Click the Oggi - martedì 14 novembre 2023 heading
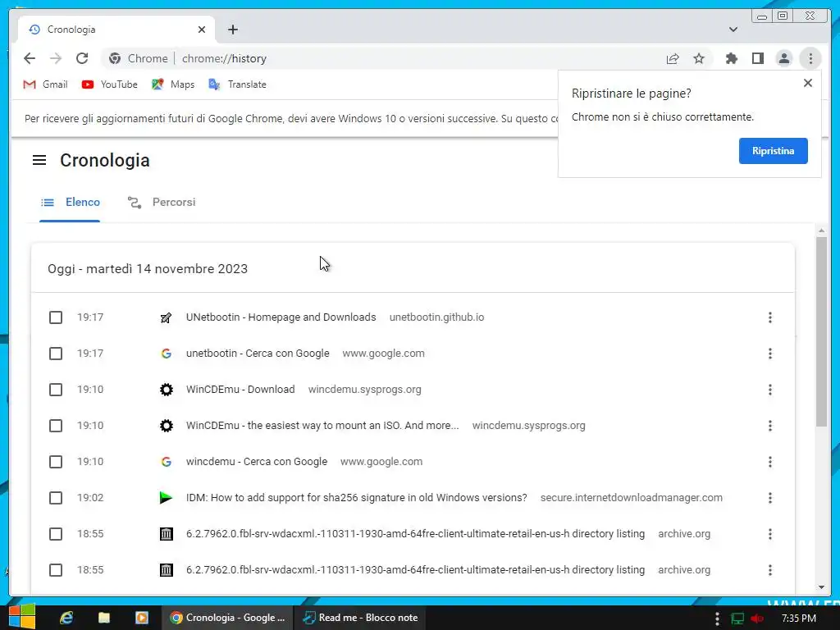The image size is (840, 630). pyautogui.click(x=148, y=269)
